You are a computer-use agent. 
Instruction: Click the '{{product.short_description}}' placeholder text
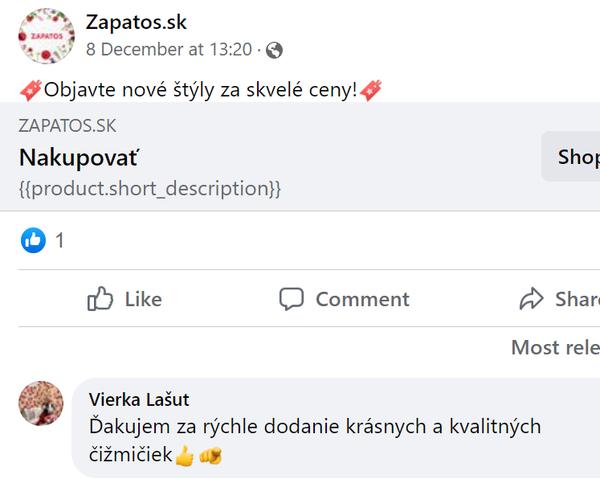pos(150,188)
